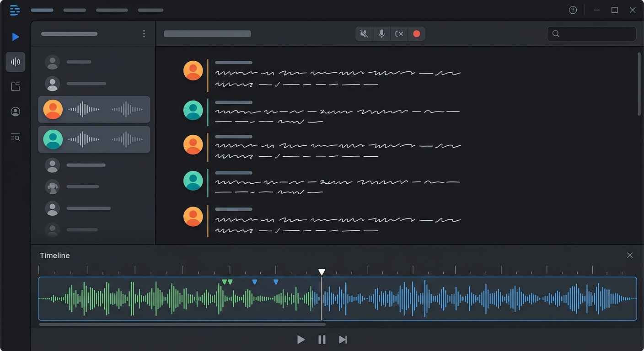Image resolution: width=644 pixels, height=351 pixels.
Task: Click the topmost orange avatar in transcript
Action: [193, 71]
